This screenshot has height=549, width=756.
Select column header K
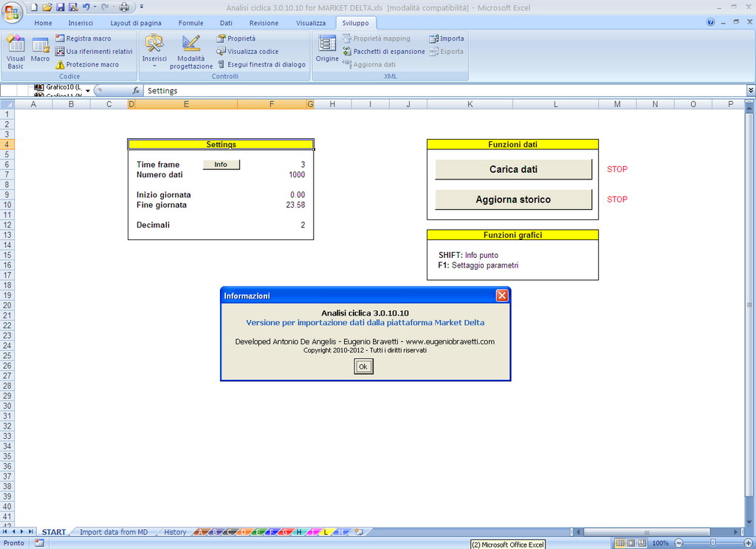(470, 104)
